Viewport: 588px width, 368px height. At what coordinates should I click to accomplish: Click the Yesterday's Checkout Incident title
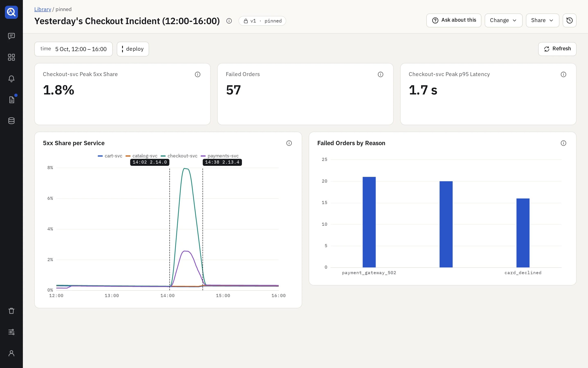pyautogui.click(x=127, y=21)
